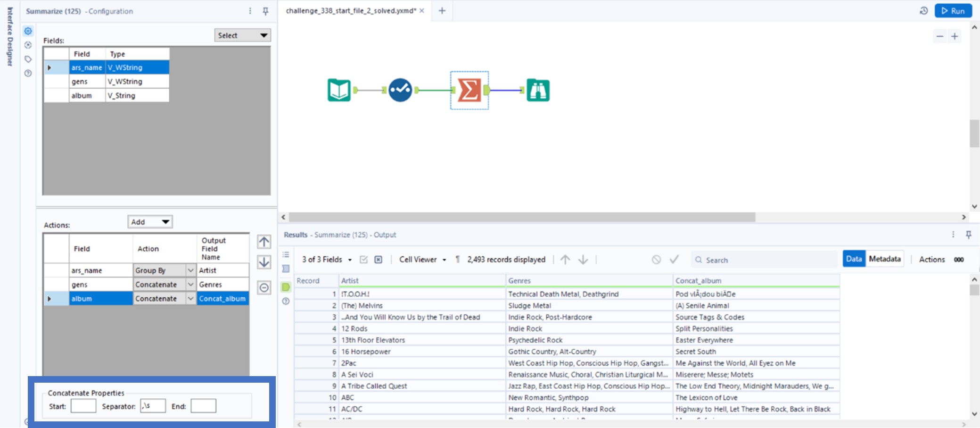Viewport: 980px width, 428px height.
Task: Select the album row in Fields list
Action: pyautogui.click(x=107, y=95)
